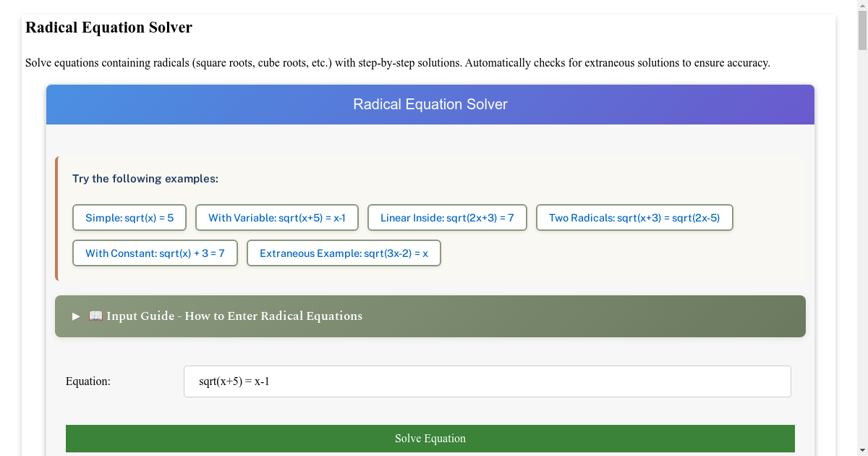Click the orange left border of examples box
868x456 pixels.
[56, 218]
